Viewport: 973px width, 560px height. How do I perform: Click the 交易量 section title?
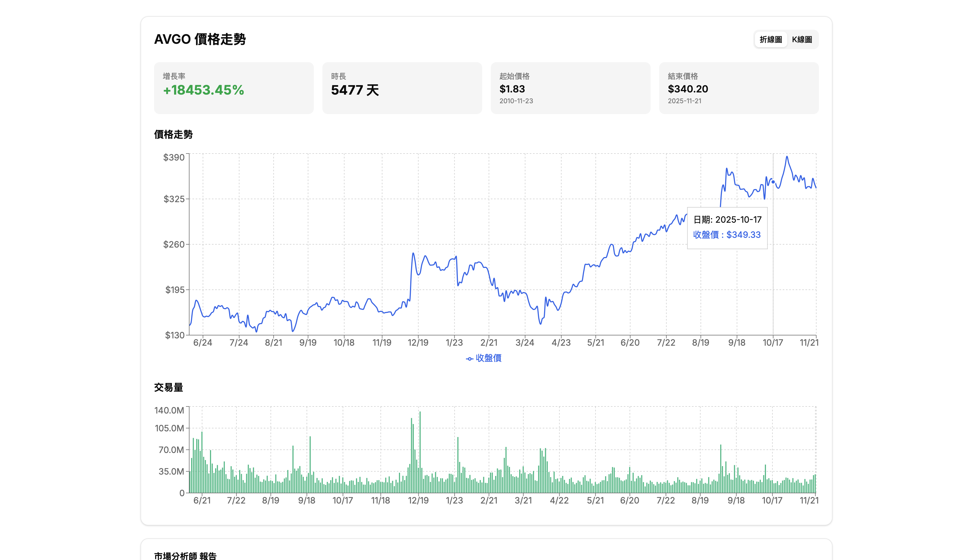tap(168, 387)
